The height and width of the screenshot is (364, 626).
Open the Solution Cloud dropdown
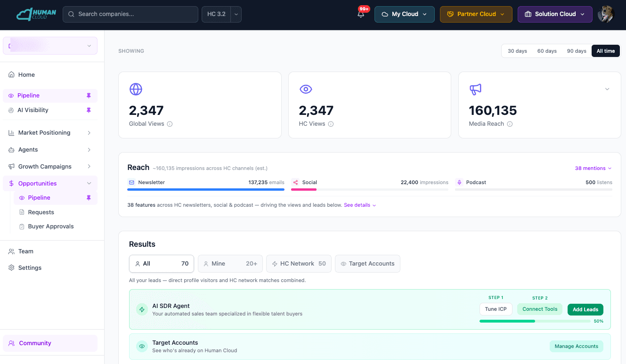coord(555,14)
